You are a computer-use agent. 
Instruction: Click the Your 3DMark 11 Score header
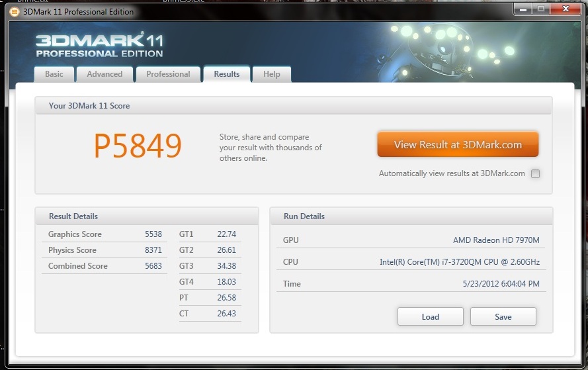tap(89, 106)
